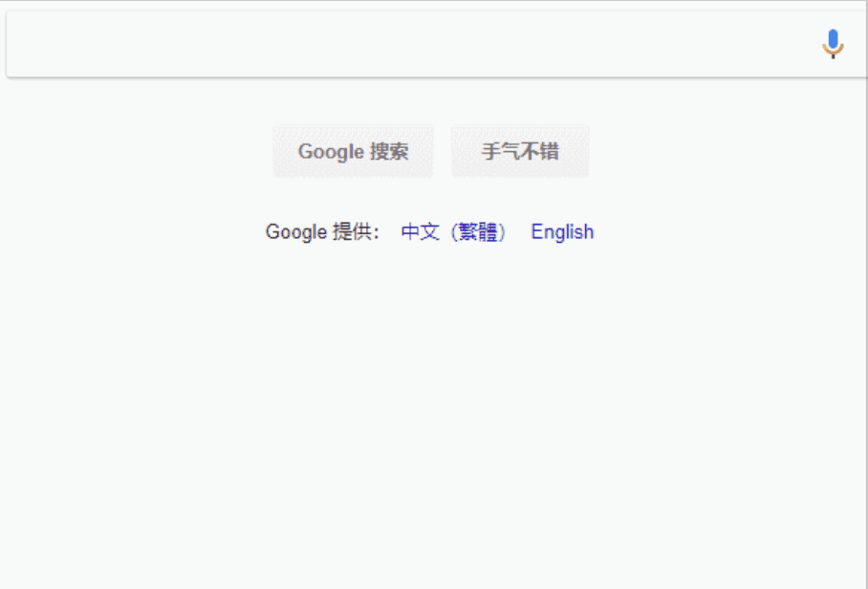Activate search by voice microphone
Screen dimensions: 868x589
click(833, 43)
